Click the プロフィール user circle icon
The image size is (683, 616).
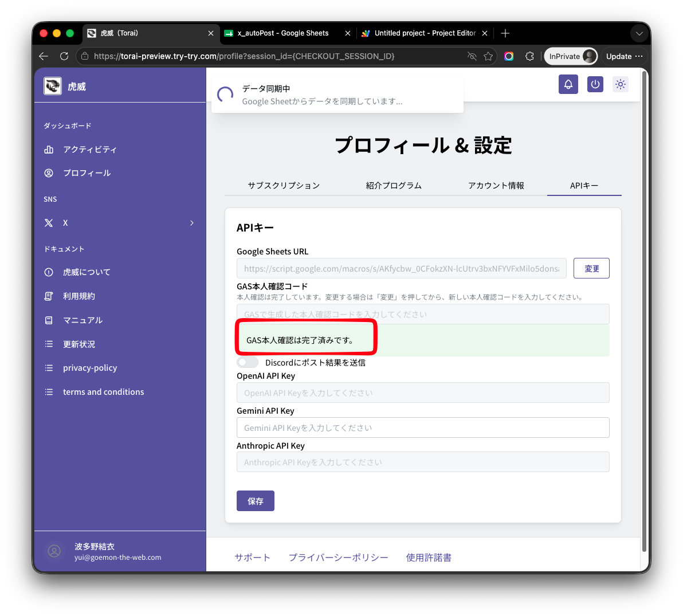(x=49, y=173)
